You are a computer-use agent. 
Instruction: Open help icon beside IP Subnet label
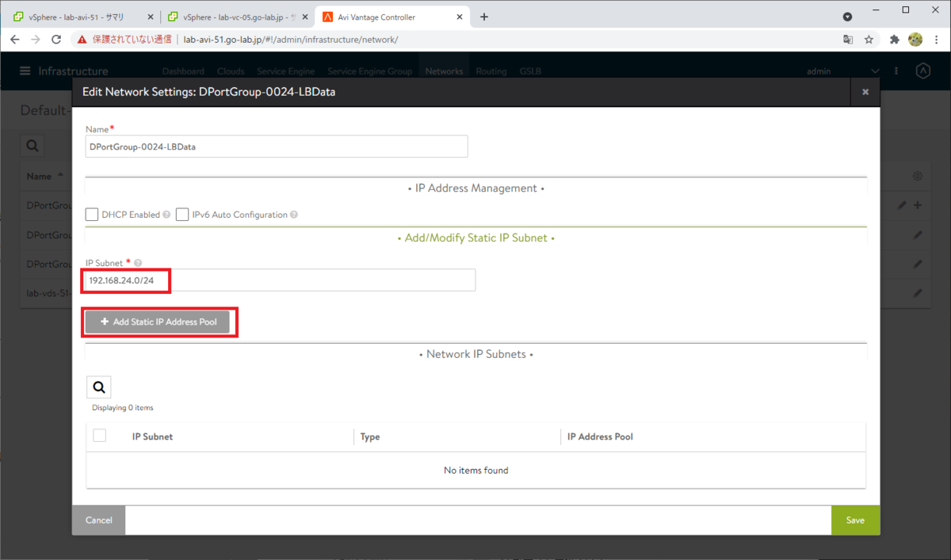click(138, 263)
